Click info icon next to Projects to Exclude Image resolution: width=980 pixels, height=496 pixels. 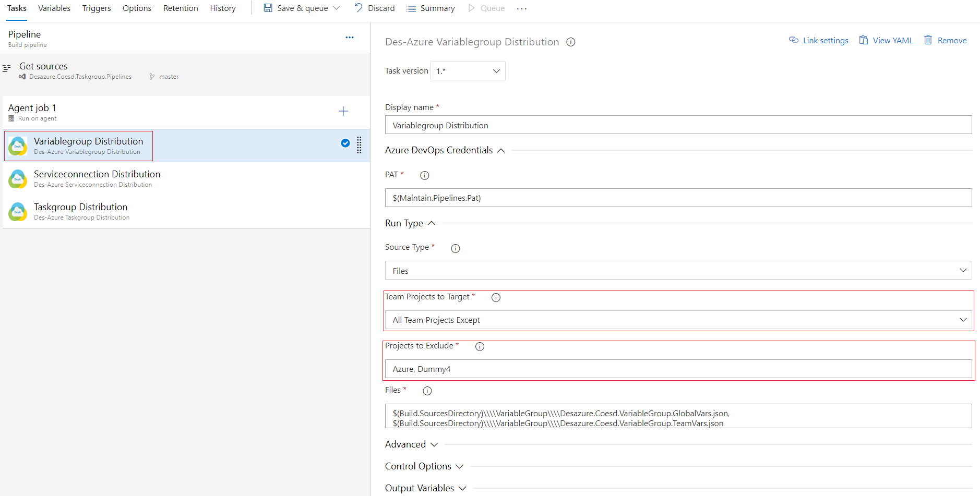pos(480,346)
